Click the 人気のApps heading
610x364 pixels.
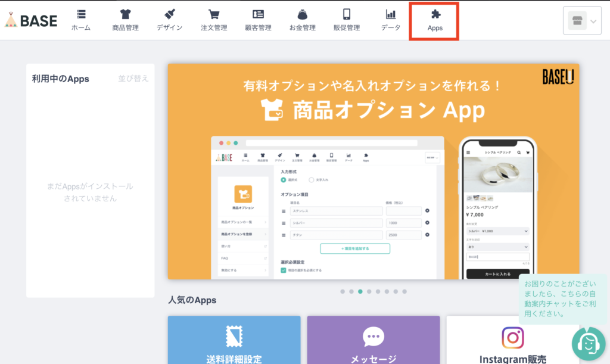pyautogui.click(x=192, y=300)
